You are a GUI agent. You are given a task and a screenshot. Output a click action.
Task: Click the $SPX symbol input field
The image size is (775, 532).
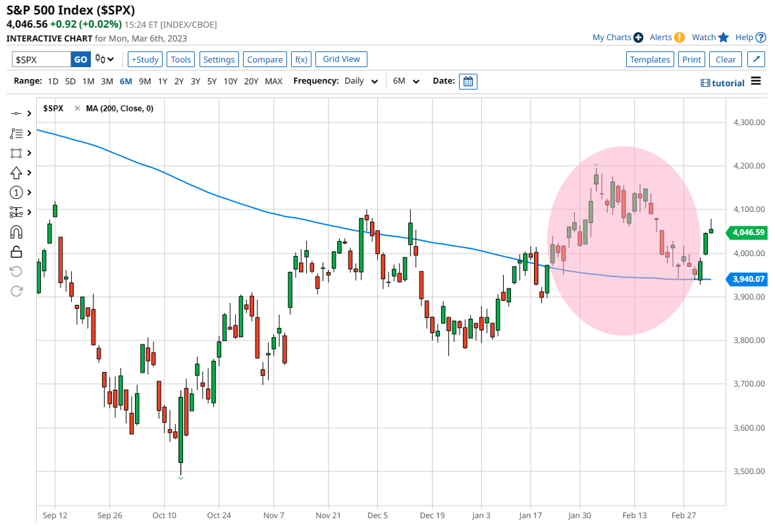(41, 59)
